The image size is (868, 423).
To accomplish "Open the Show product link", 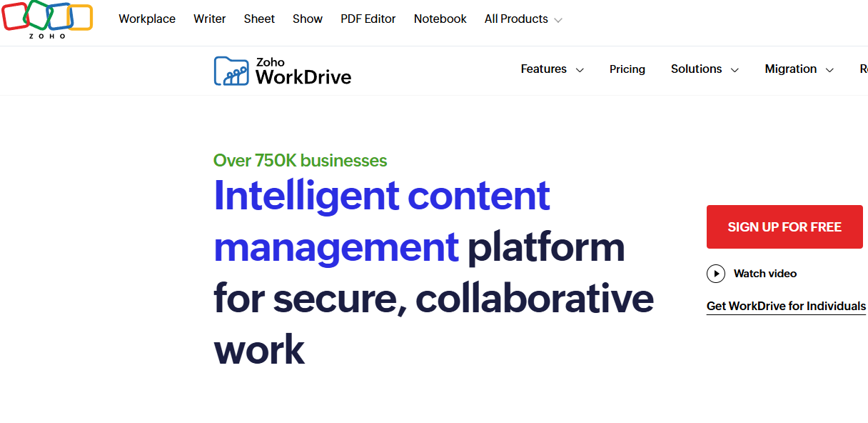I will coord(308,19).
